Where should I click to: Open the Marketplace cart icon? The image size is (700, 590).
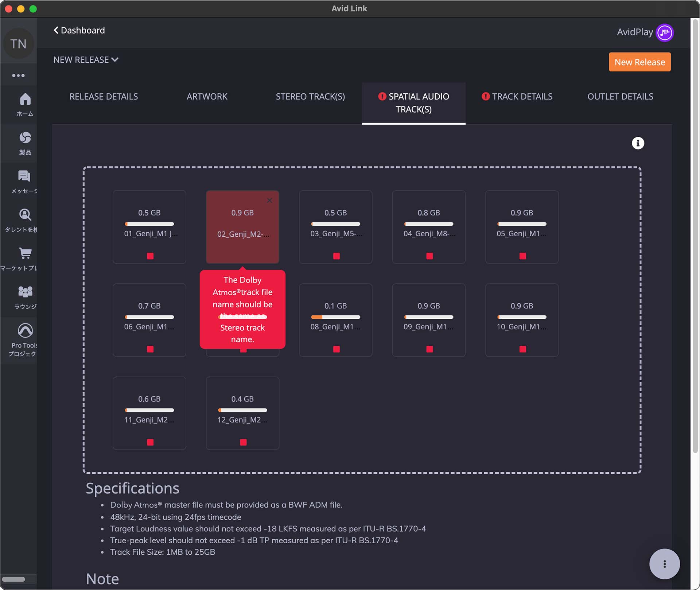(25, 253)
